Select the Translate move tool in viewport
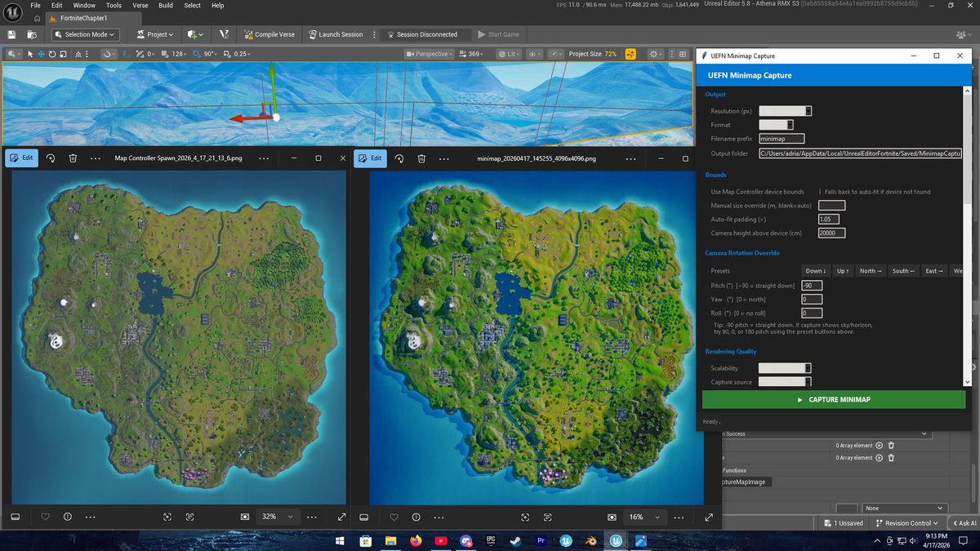The height and width of the screenshot is (551, 980). 41,54
